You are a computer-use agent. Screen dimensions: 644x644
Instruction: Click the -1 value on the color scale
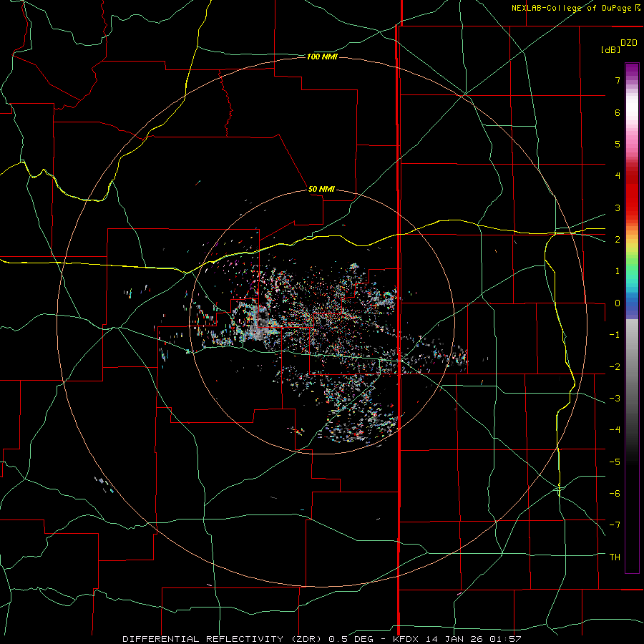coord(615,335)
